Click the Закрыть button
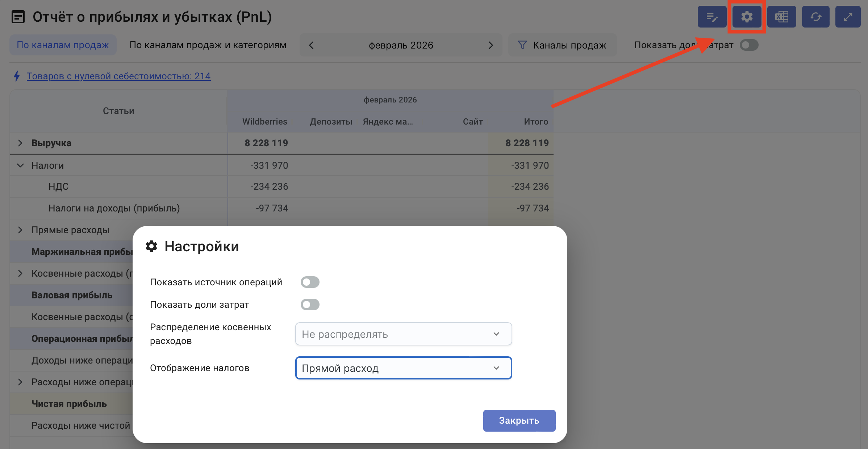Viewport: 868px width, 449px height. [519, 420]
